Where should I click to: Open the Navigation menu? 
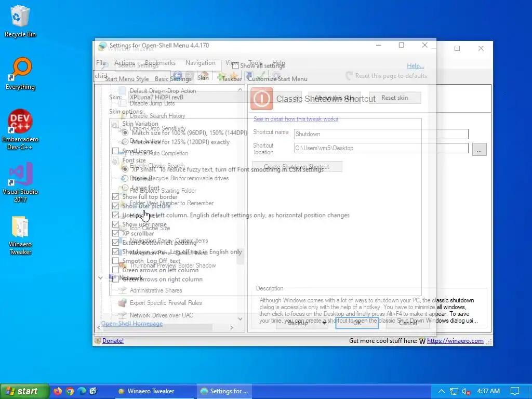tap(200, 63)
